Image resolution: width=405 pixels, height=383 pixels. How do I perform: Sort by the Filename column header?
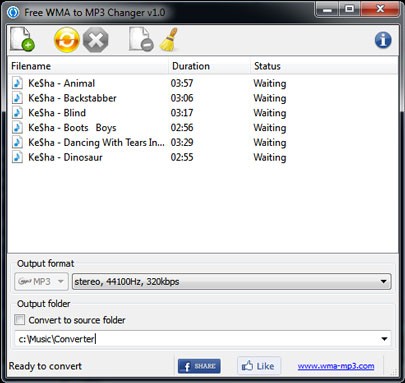tap(88, 66)
